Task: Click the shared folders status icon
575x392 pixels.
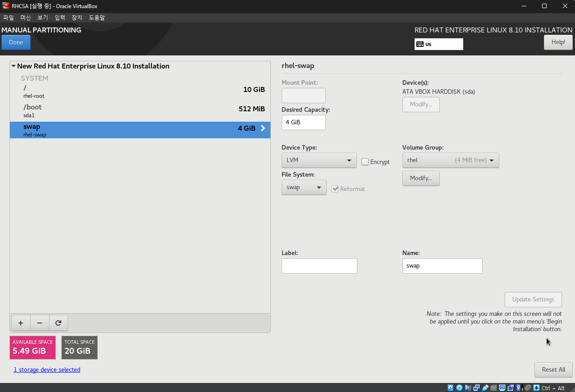Action: click(494, 388)
